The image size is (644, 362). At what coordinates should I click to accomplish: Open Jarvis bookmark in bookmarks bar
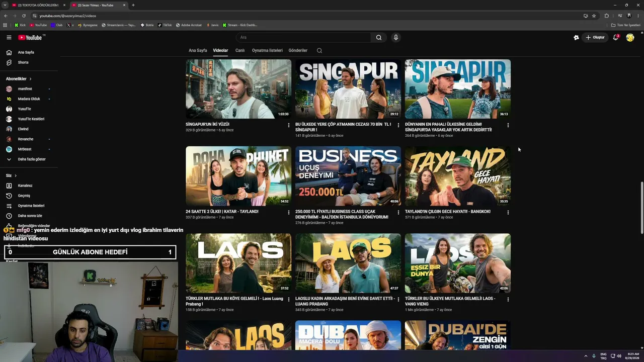[x=212, y=25]
